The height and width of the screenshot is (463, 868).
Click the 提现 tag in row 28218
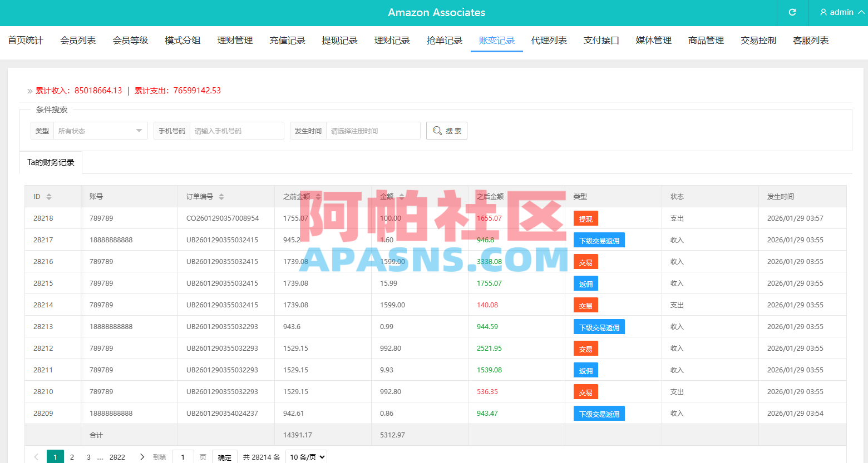[x=586, y=218]
